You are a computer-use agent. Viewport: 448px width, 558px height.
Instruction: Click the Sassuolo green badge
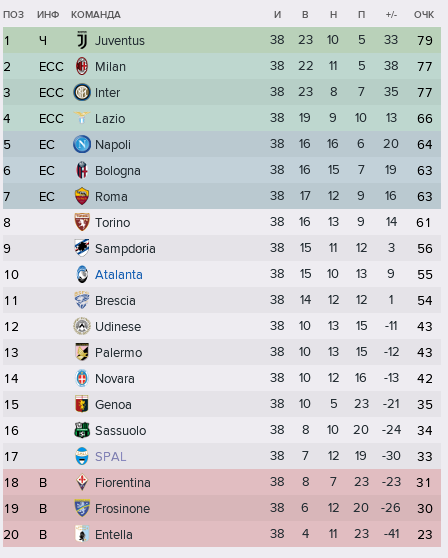click(82, 430)
